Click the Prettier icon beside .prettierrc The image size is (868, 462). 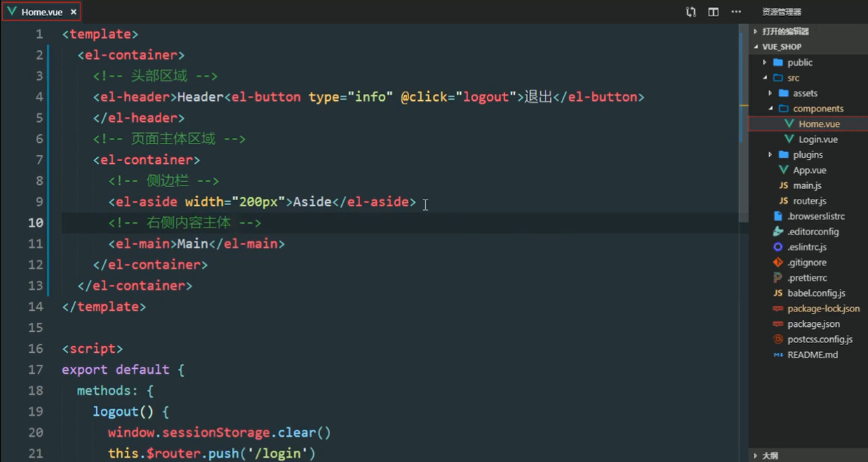coord(778,278)
